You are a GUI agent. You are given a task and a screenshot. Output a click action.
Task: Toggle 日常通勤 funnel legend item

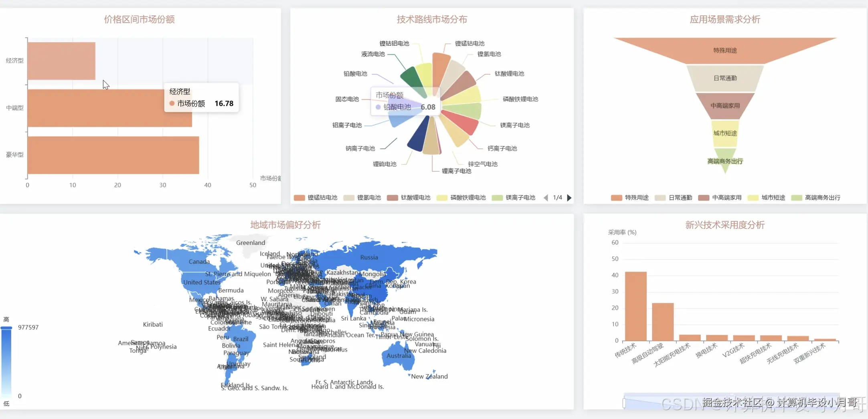coord(673,198)
